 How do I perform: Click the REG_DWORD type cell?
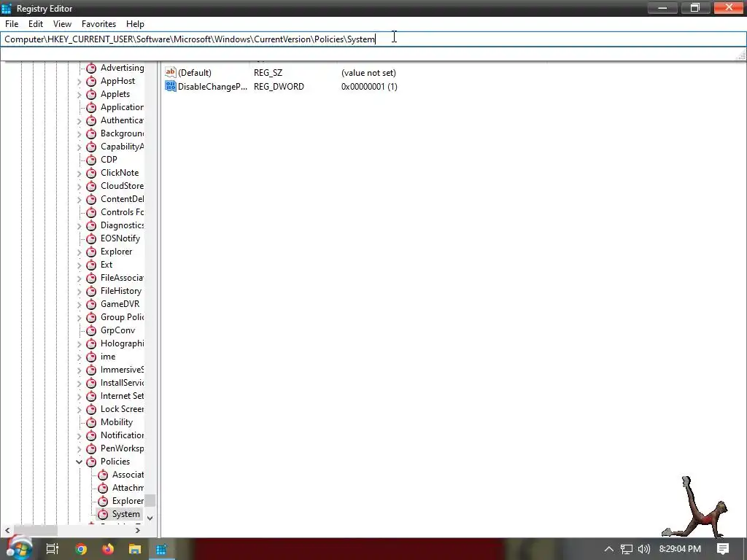279,87
